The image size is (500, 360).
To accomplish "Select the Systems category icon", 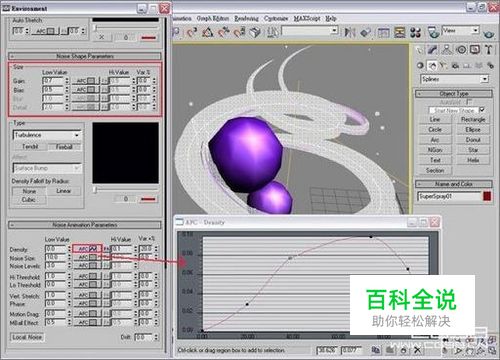I will click(490, 66).
